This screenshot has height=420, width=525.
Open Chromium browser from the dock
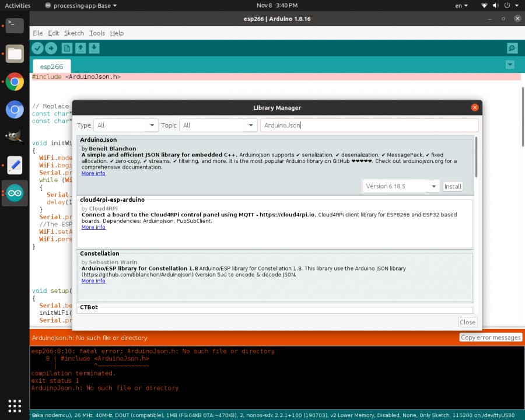pos(15,110)
